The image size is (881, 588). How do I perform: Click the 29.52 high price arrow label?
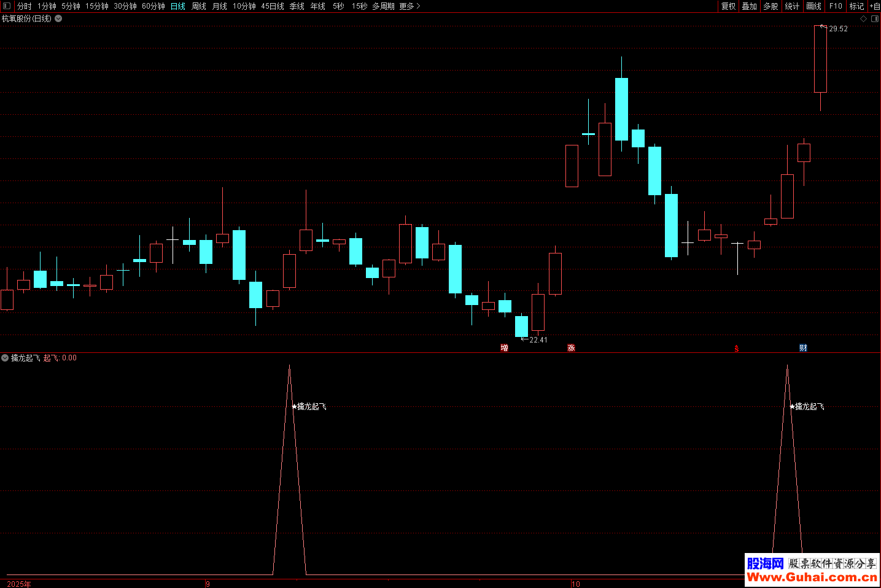(x=837, y=29)
